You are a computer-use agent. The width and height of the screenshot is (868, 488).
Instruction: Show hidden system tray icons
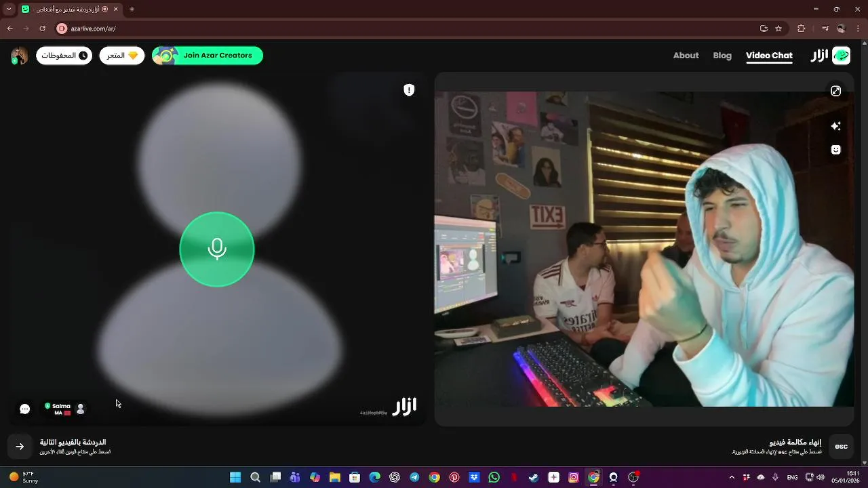pos(732,477)
